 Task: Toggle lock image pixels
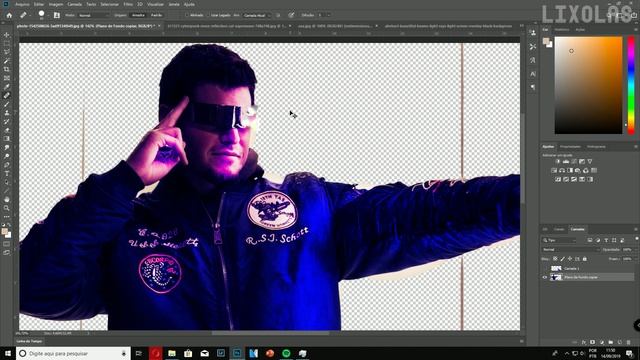pyautogui.click(x=562, y=259)
